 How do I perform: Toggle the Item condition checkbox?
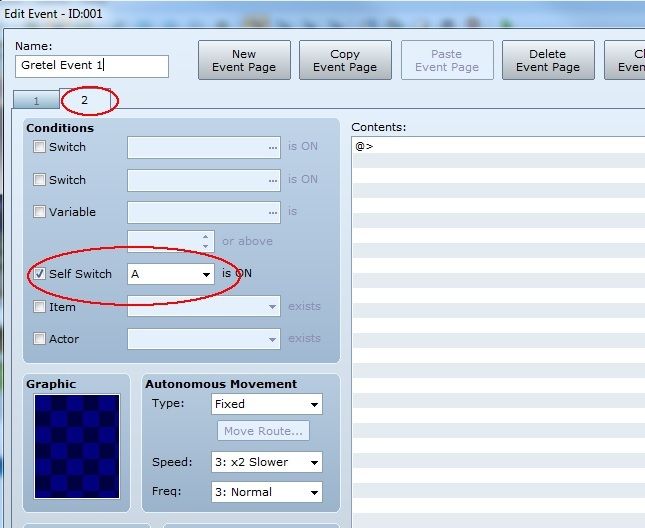(40, 307)
